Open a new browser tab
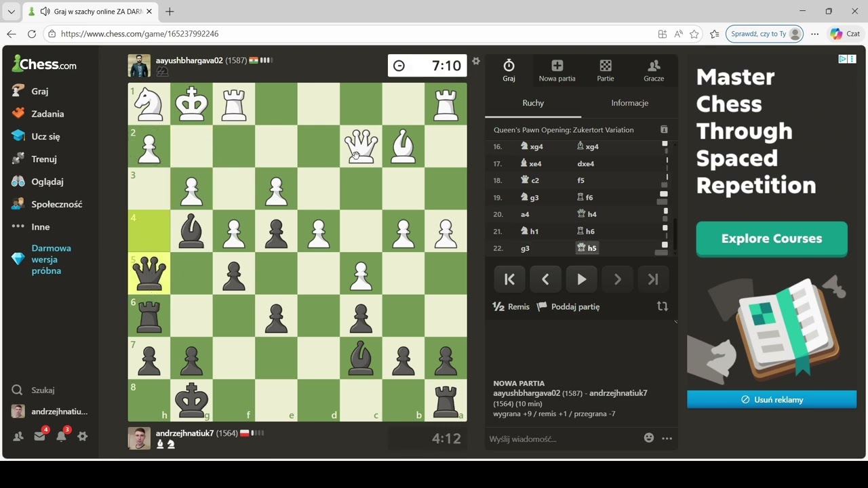This screenshot has height=488, width=868. pyautogui.click(x=170, y=12)
